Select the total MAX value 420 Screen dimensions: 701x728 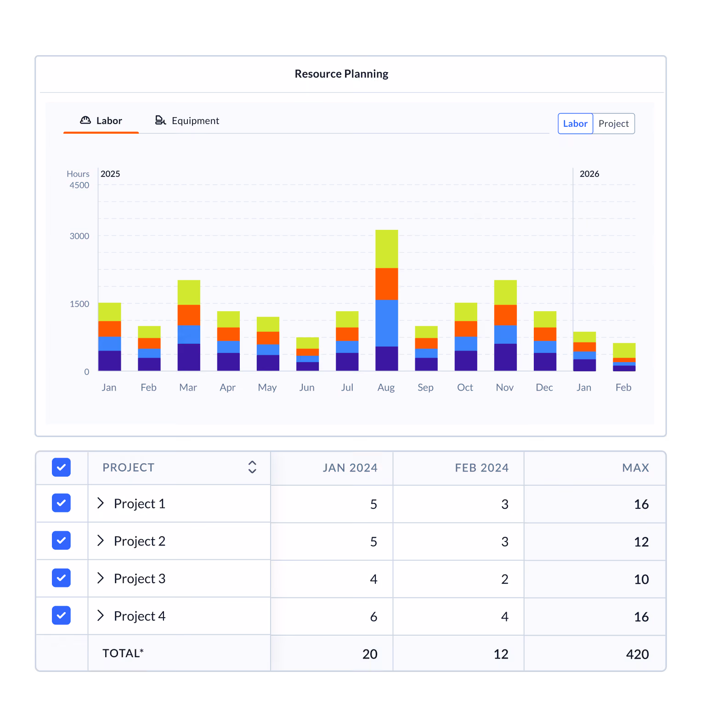(x=638, y=654)
